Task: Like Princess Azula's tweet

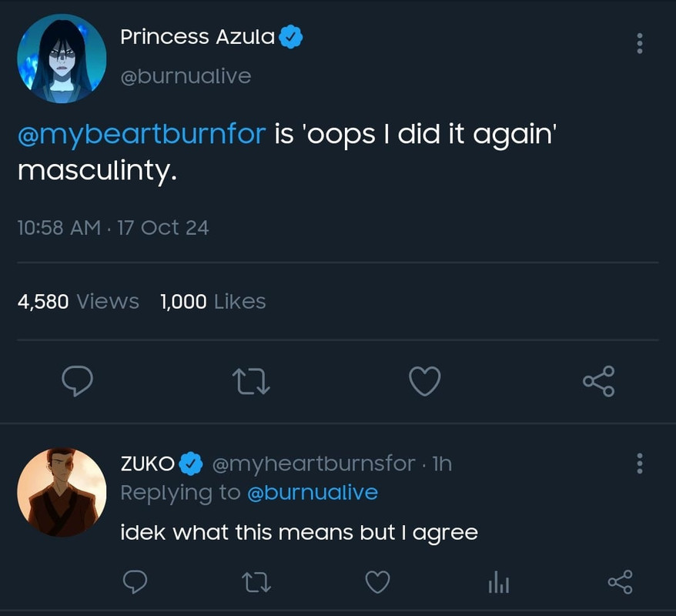Action: click(424, 381)
